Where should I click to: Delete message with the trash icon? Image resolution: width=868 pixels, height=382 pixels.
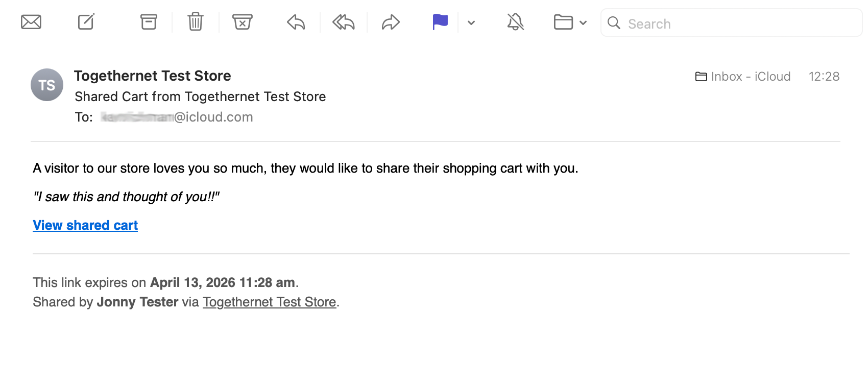point(196,22)
